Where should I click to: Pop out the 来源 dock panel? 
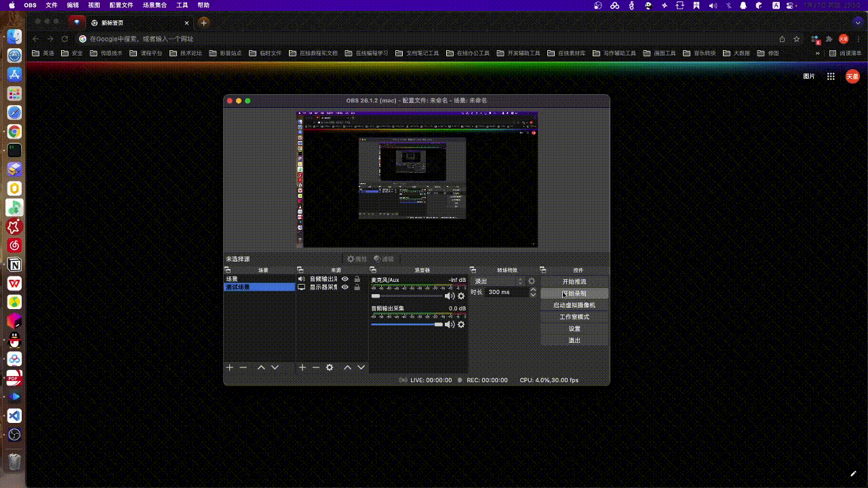(x=300, y=270)
